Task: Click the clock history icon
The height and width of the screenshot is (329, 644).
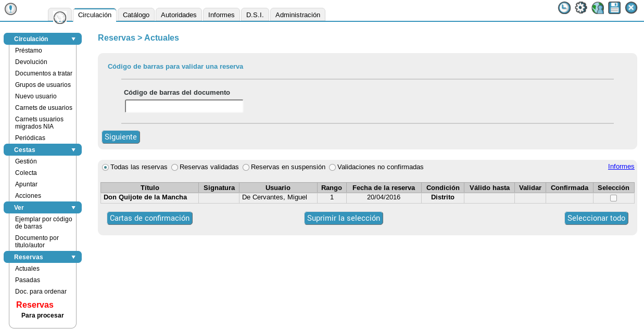Action: [564, 8]
